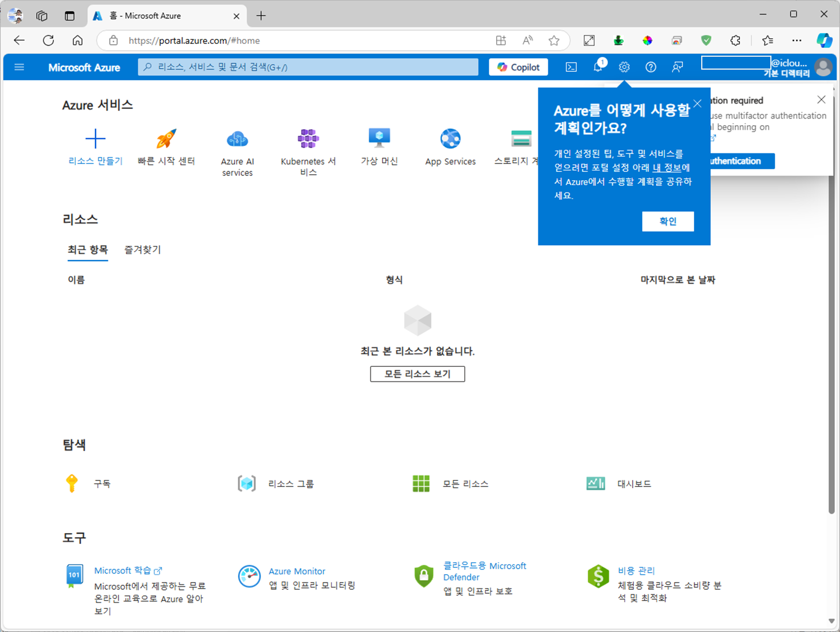Add this page to browser favorites
The height and width of the screenshot is (632, 840).
coord(554,40)
